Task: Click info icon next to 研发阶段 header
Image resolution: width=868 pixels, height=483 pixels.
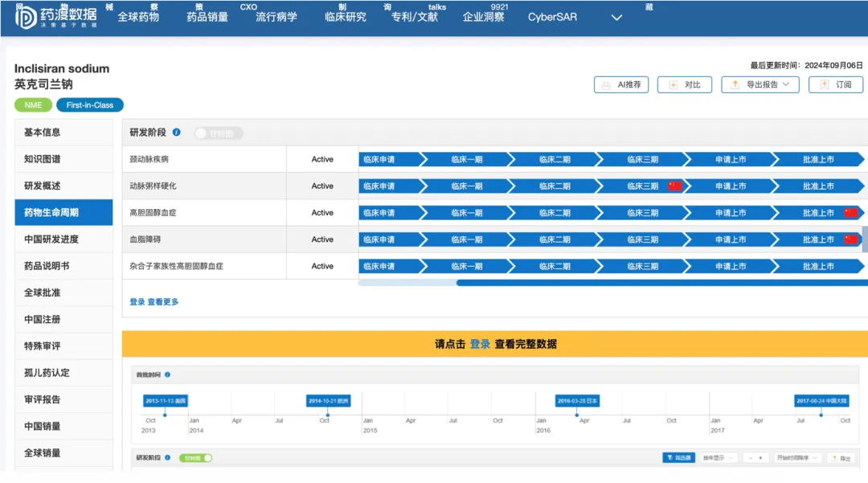Action: pyautogui.click(x=177, y=133)
